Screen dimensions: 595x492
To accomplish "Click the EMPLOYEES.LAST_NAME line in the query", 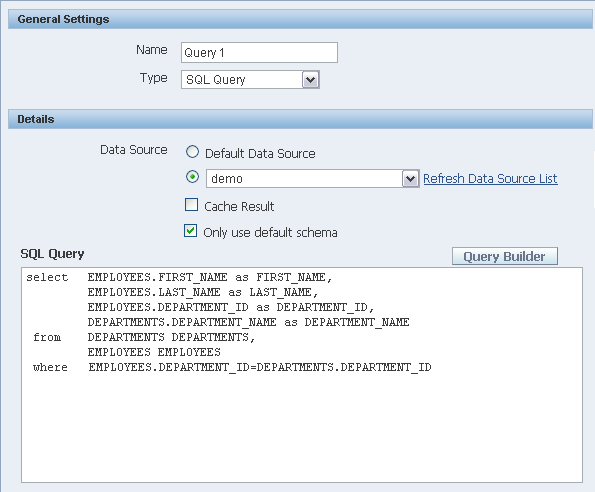I will pyautogui.click(x=203, y=292).
